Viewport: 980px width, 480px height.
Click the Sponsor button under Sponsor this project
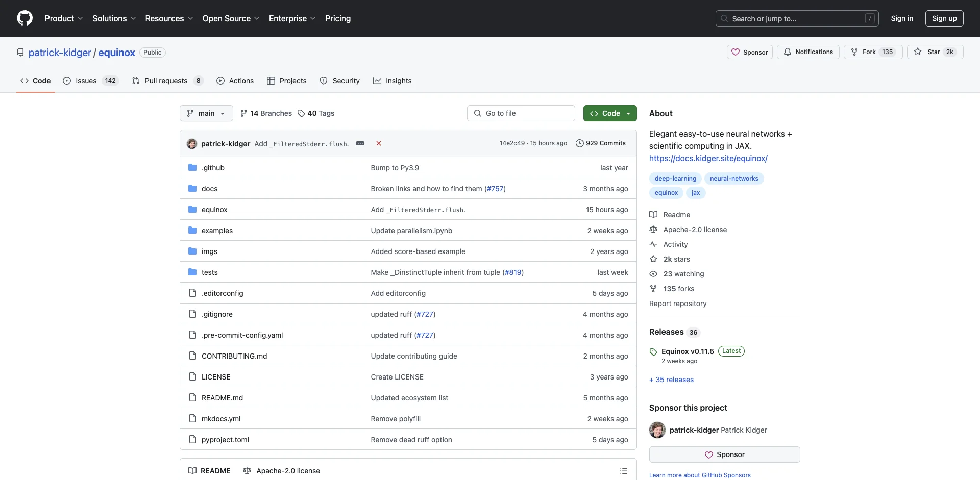tap(725, 454)
